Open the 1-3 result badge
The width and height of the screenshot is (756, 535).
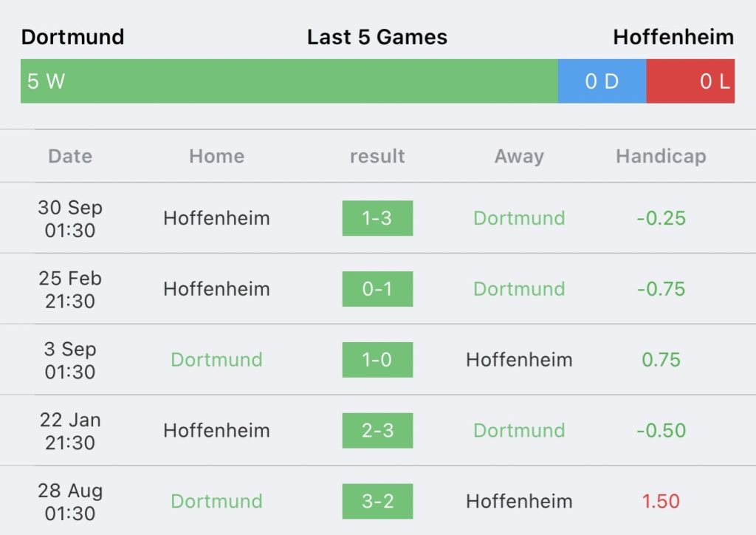click(x=377, y=218)
